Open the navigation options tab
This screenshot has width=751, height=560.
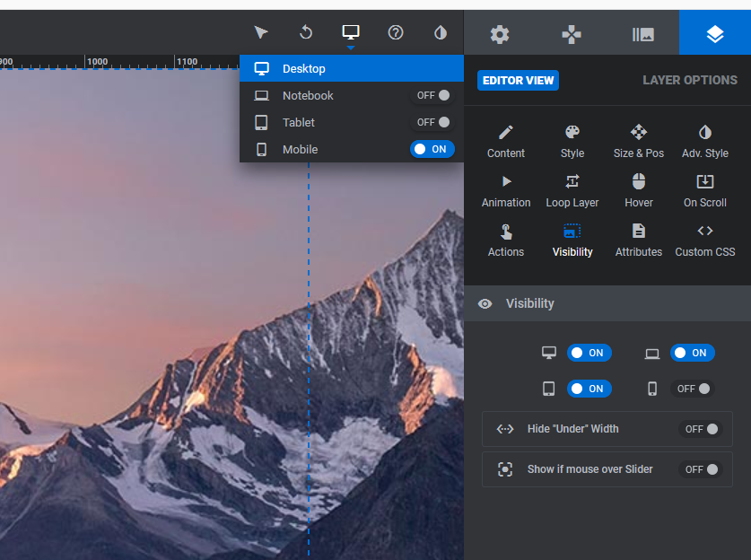(x=572, y=34)
